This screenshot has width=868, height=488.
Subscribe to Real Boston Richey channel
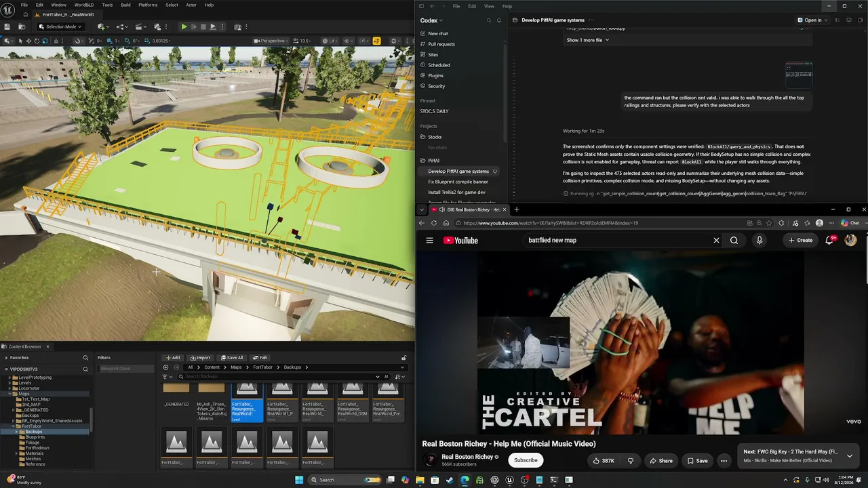pos(526,460)
